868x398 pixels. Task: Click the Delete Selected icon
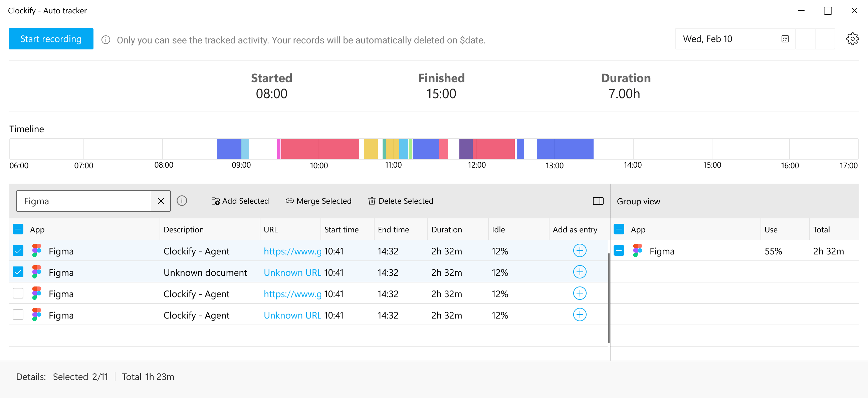[370, 200]
